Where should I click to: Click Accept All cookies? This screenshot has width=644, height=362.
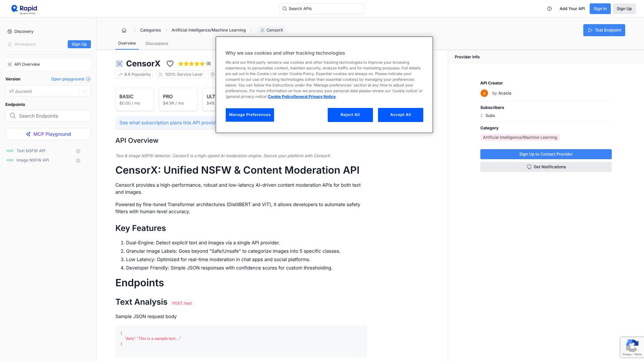pos(400,115)
